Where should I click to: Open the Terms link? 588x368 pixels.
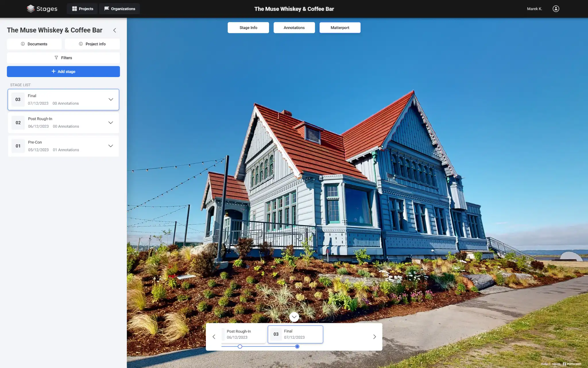[556, 364]
